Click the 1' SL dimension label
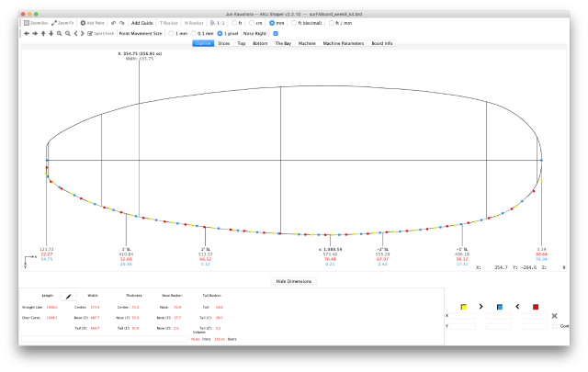The height and width of the screenshot is (372, 588). 127,249
